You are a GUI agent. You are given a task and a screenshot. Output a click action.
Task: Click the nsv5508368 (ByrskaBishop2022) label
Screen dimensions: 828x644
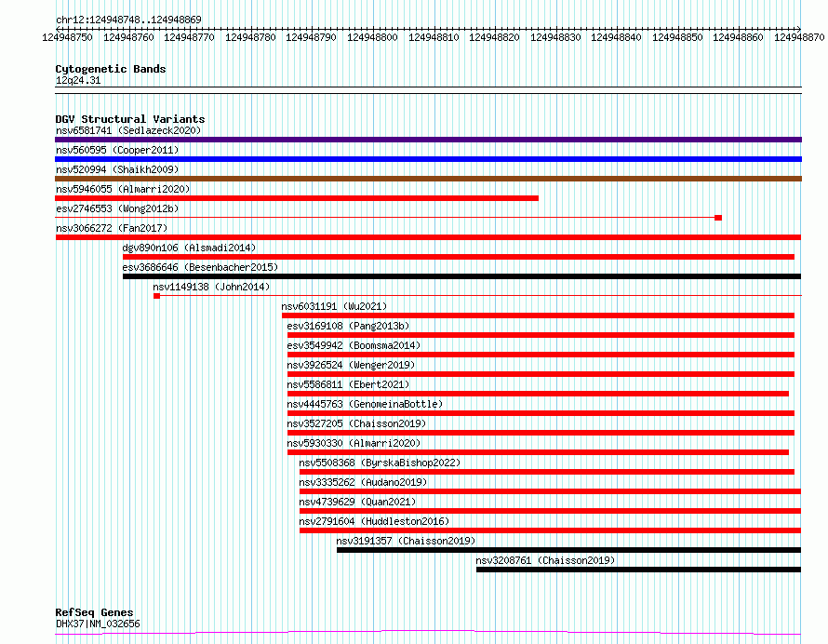pyautogui.click(x=380, y=463)
